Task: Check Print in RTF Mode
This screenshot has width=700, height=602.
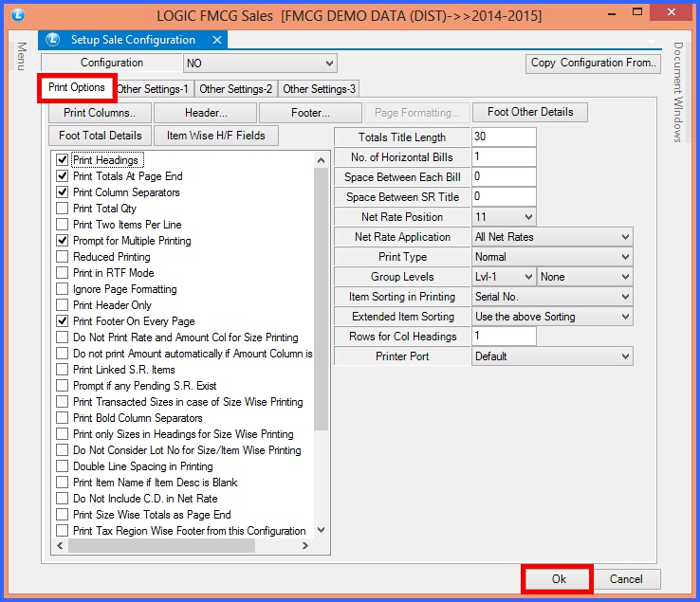Action: [x=62, y=273]
